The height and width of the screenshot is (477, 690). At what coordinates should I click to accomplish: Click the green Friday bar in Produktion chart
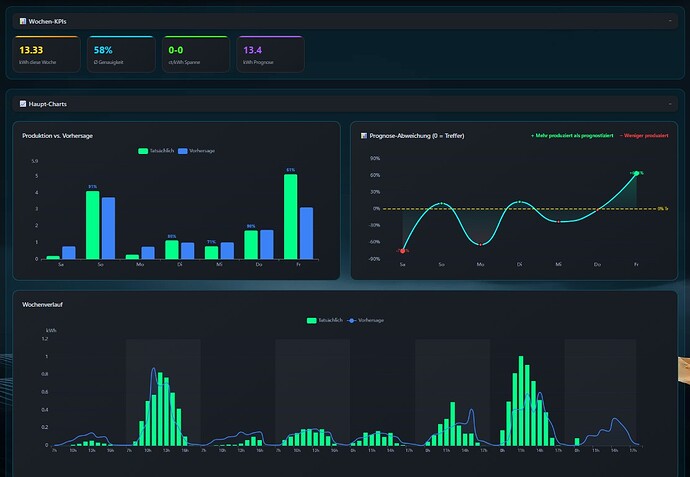pos(290,216)
